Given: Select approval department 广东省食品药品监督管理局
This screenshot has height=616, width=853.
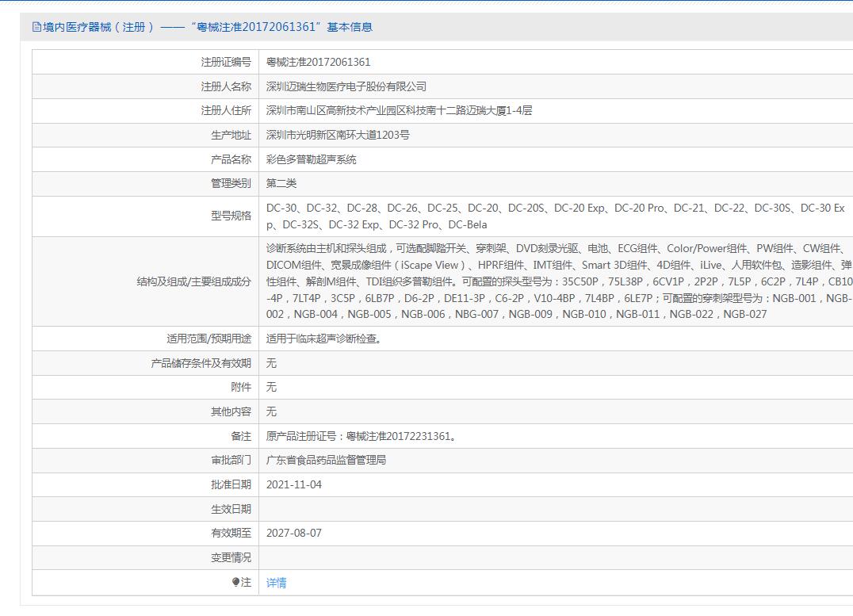Looking at the screenshot, I should click(x=326, y=461).
